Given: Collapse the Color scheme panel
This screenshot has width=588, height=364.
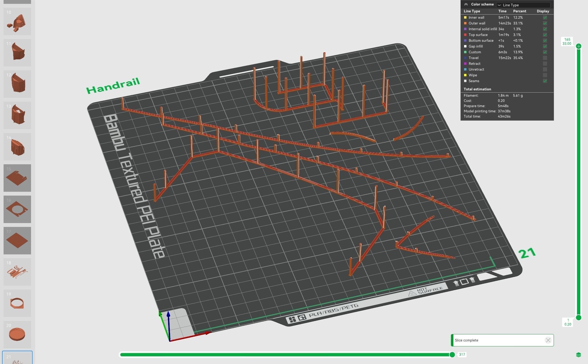Looking at the screenshot, I should click(x=466, y=4).
